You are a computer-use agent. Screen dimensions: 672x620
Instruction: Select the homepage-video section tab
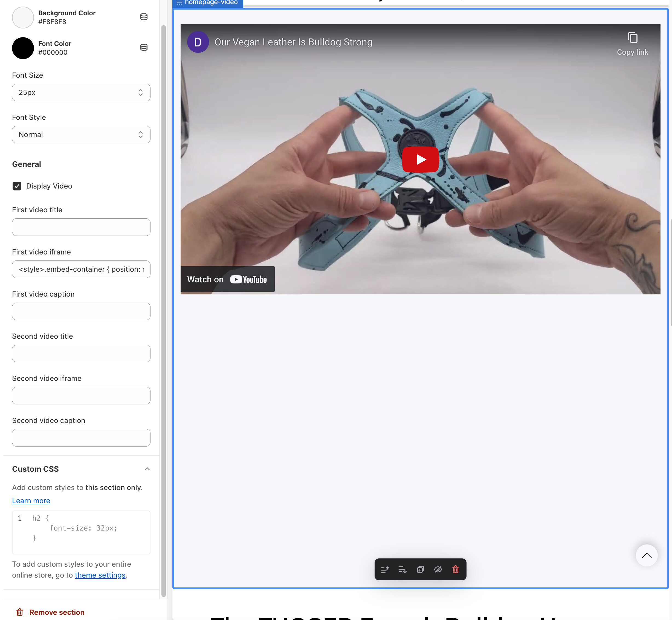click(x=208, y=3)
